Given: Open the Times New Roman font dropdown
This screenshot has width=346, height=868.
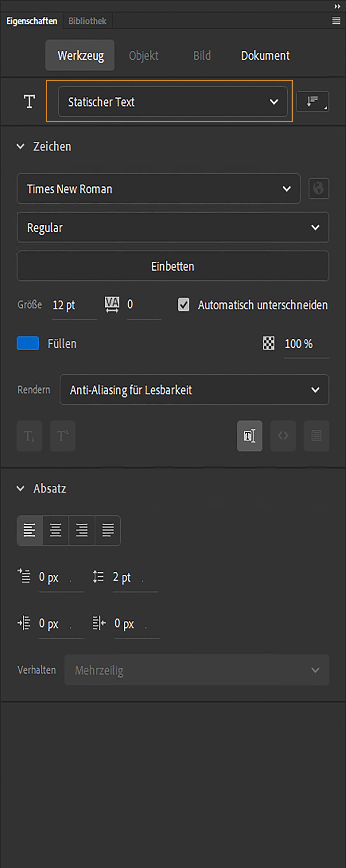Looking at the screenshot, I should coord(159,189).
